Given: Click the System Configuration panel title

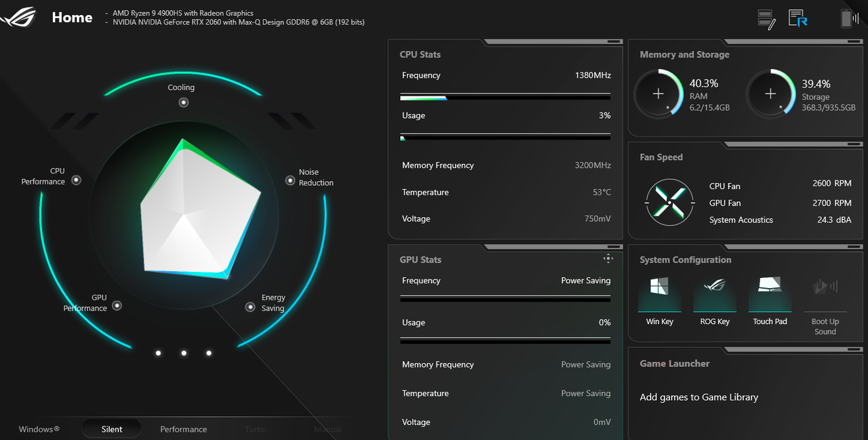Looking at the screenshot, I should pyautogui.click(x=686, y=260).
